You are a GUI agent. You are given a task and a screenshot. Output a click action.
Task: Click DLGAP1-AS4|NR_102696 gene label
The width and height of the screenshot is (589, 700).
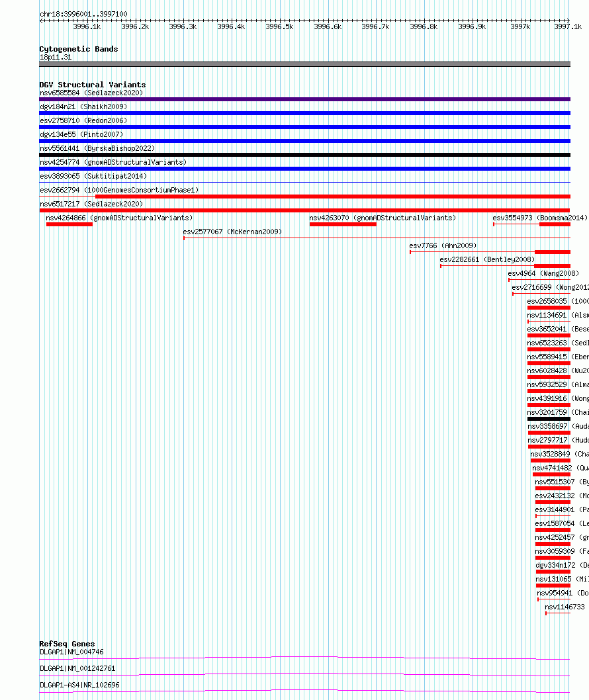pyautogui.click(x=79, y=684)
